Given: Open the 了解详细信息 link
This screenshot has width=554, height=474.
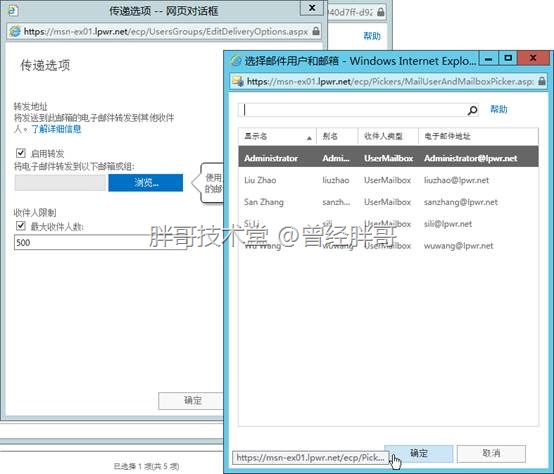Looking at the screenshot, I should point(56,129).
